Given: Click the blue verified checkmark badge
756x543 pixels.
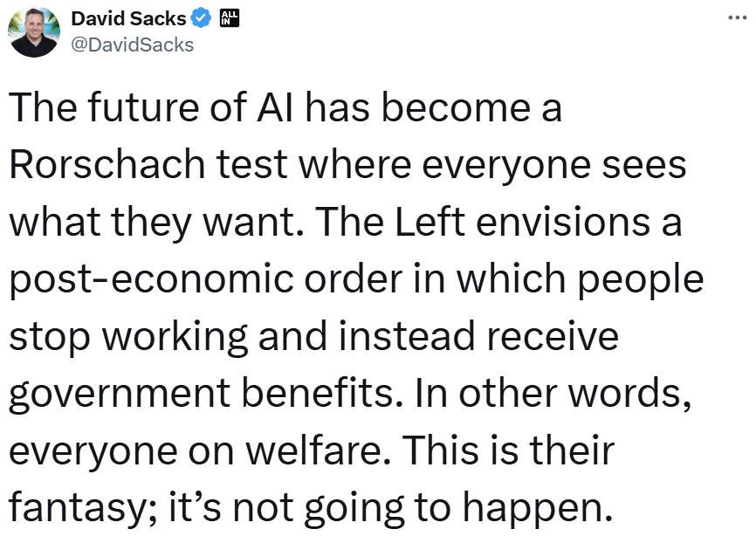Looking at the screenshot, I should point(201,19).
